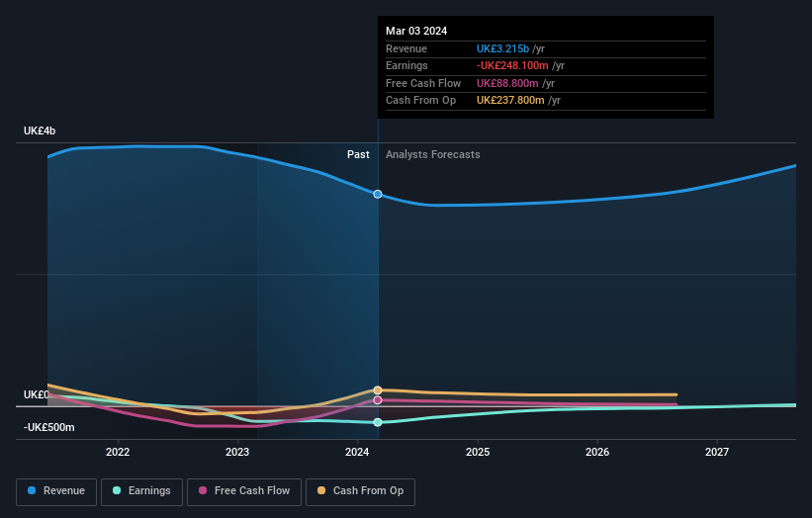Image resolution: width=812 pixels, height=518 pixels.
Task: Click the UK£4b y-axis label
Action: click(x=40, y=130)
